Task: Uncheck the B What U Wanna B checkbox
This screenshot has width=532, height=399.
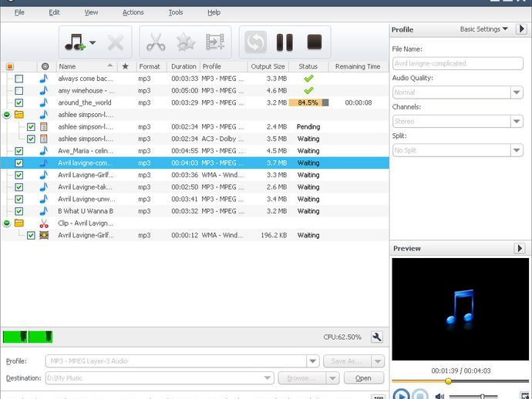Action: tap(19, 211)
